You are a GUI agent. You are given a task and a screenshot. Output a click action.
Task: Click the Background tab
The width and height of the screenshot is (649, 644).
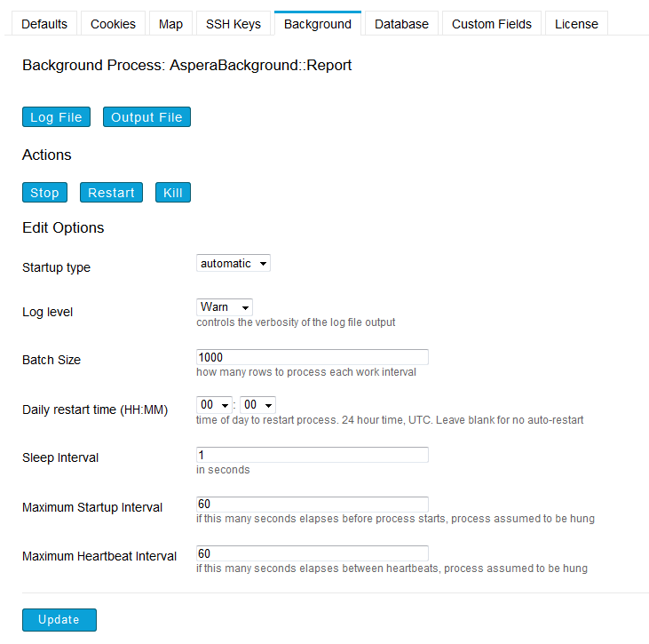tap(318, 24)
